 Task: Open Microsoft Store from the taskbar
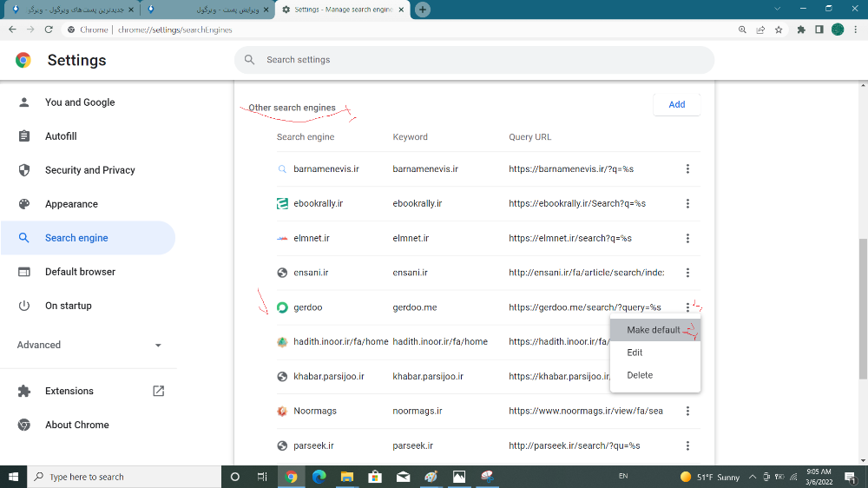pos(375,477)
